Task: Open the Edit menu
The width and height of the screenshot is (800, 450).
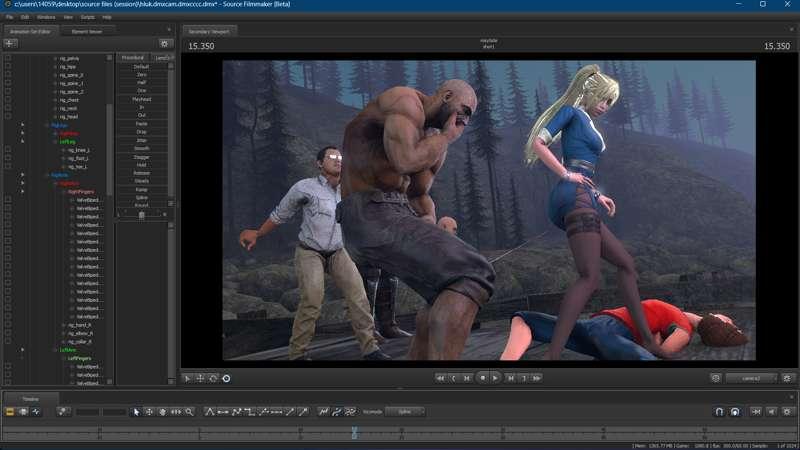Action: (24, 17)
